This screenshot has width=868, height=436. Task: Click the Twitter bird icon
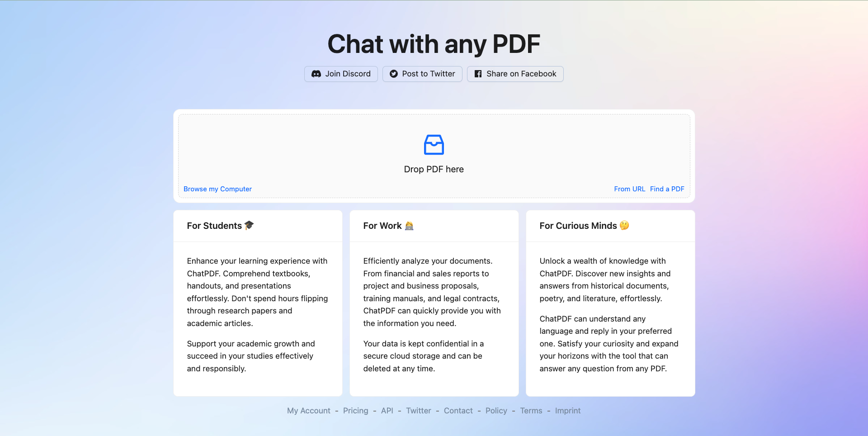[393, 74]
